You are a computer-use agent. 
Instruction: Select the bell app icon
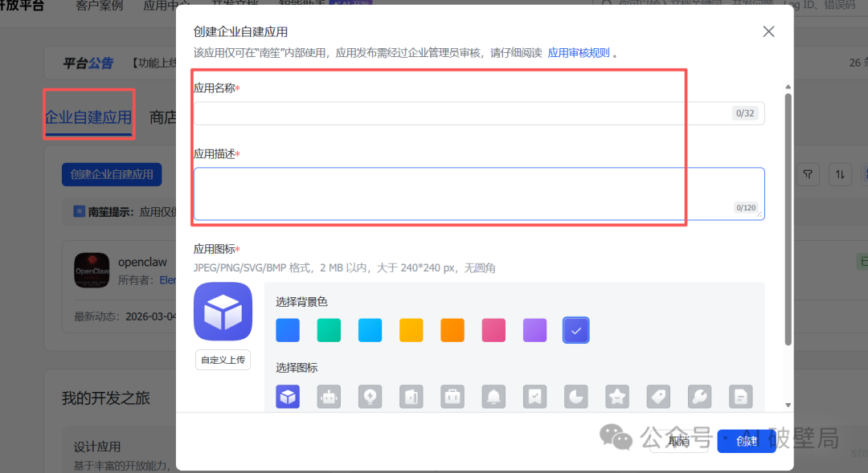click(x=493, y=397)
